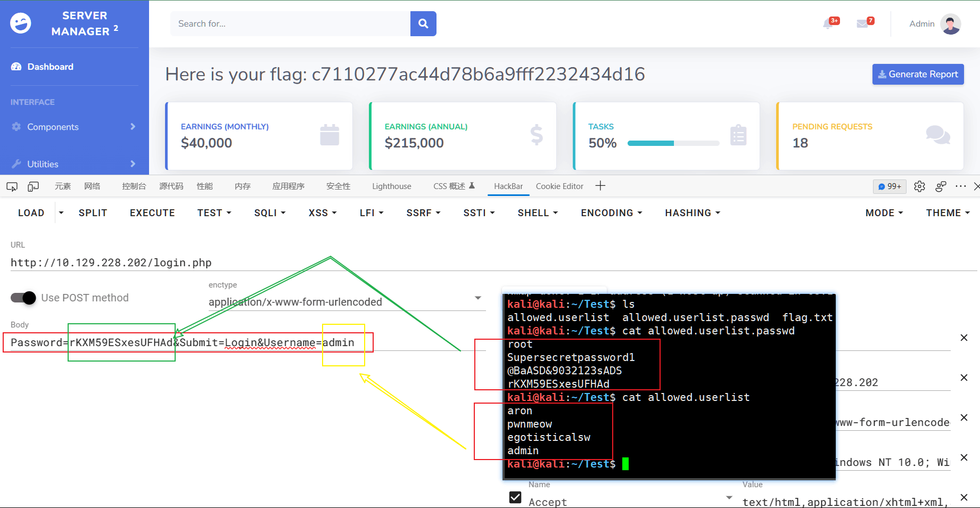Viewport: 980px width, 508px height.
Task: Switch to the Cookie Editor tab
Action: tap(559, 186)
